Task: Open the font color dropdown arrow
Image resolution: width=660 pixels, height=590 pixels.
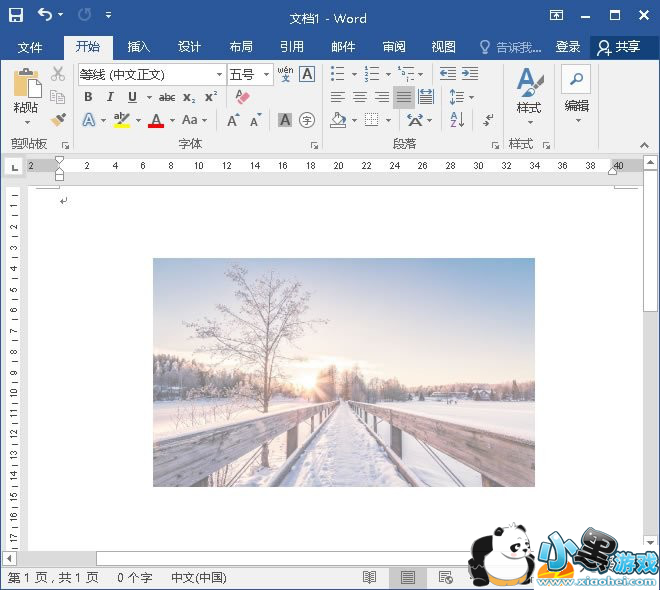Action: 172,121
